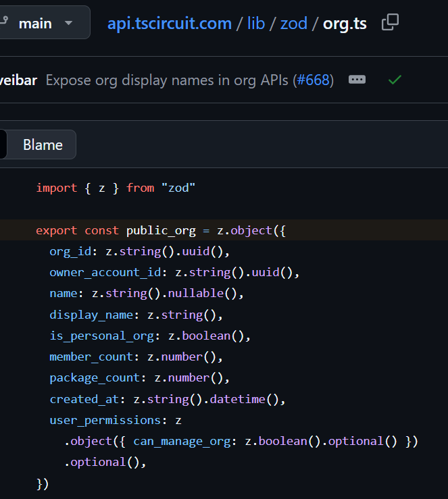Open pull request #668 link
This screenshot has width=448, height=499.
click(314, 80)
